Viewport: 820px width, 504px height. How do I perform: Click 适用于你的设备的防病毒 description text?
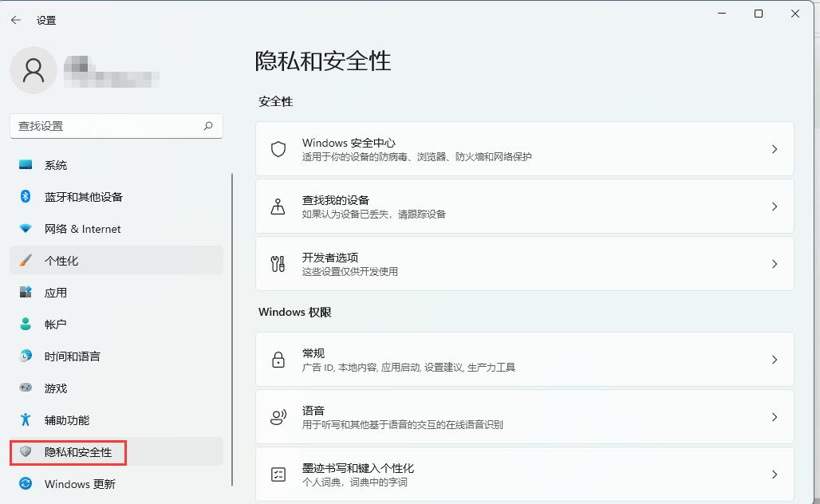417,157
